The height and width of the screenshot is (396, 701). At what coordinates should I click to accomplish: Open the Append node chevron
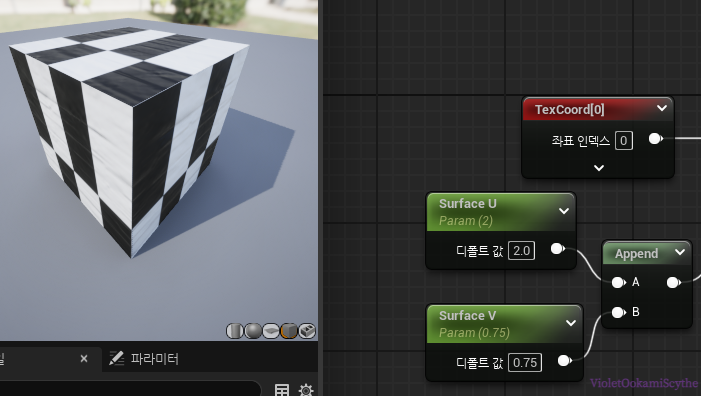pos(680,253)
